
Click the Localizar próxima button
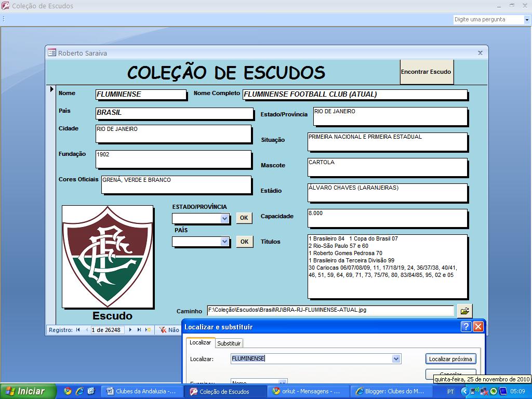pyautogui.click(x=450, y=359)
